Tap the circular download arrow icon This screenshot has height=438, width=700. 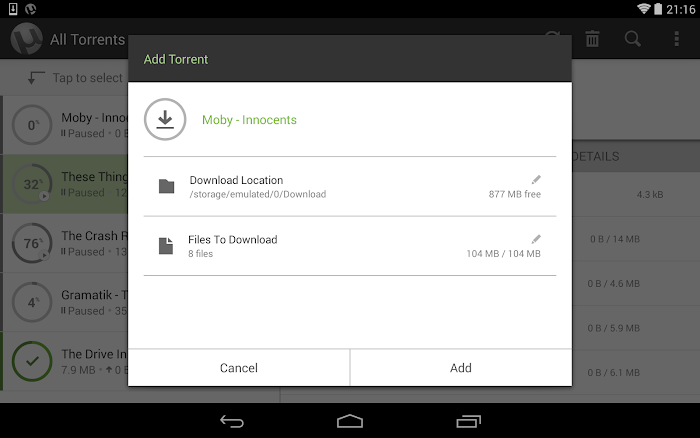[x=165, y=119]
